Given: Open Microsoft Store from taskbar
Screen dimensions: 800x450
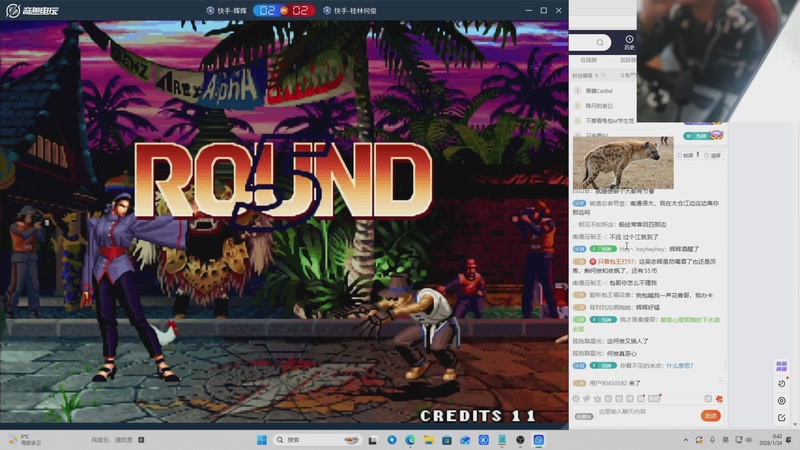Looking at the screenshot, I should click(x=447, y=440).
